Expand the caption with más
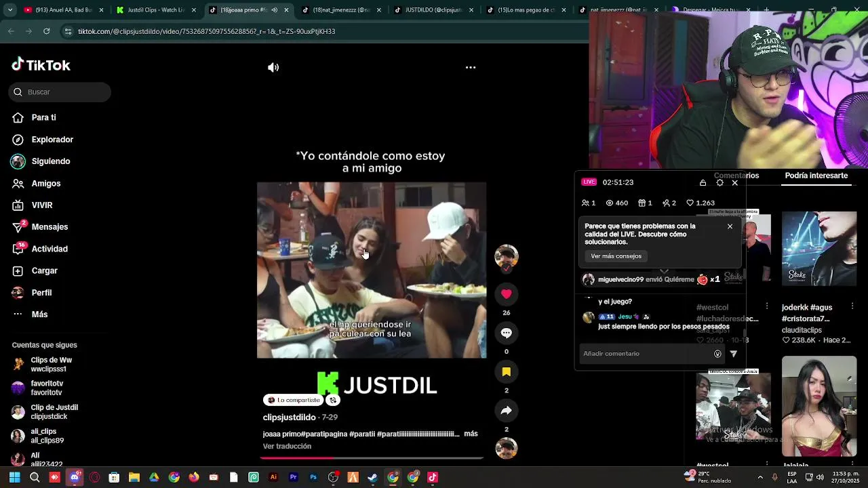 (x=471, y=434)
